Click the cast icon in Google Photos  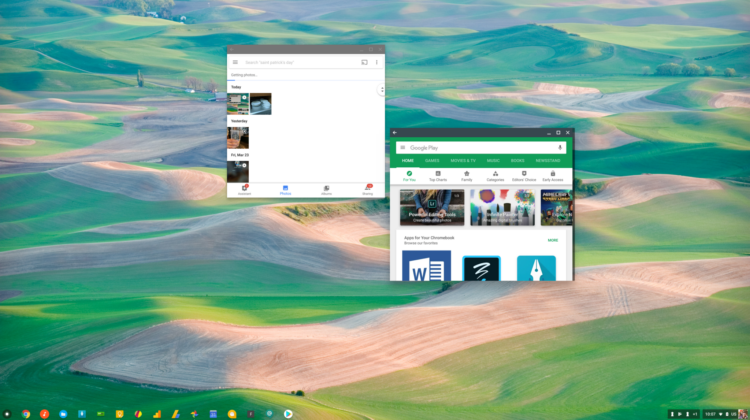pos(365,62)
